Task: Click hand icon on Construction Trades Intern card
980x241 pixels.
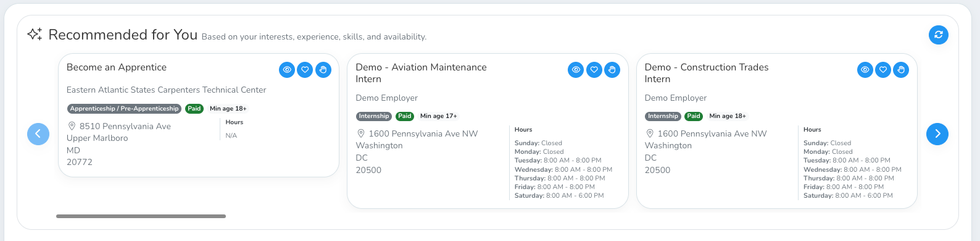Action: point(901,70)
